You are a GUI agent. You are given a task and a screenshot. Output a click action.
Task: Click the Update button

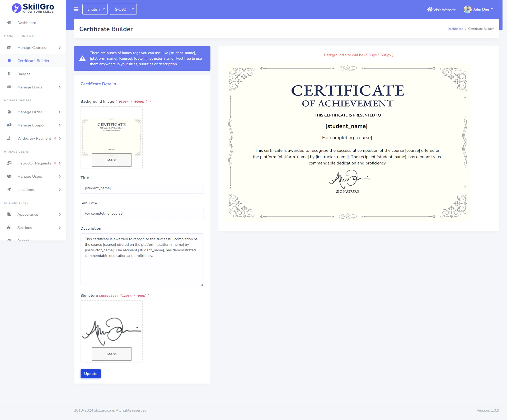[91, 374]
